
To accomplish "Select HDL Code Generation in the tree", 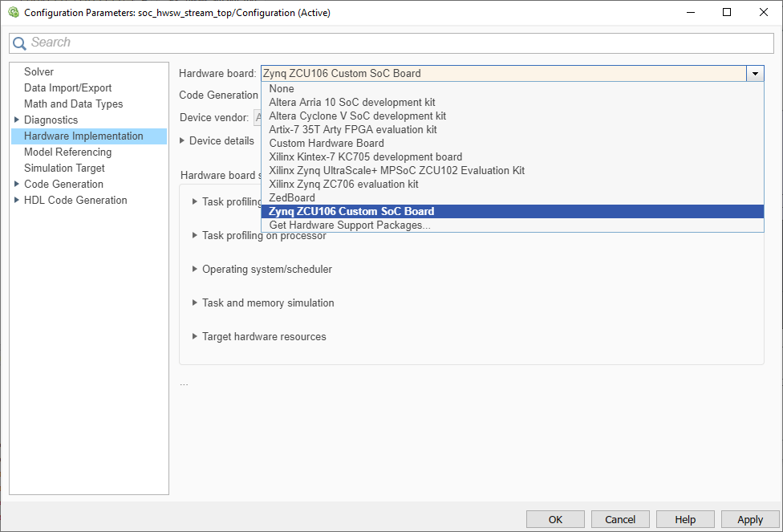I will (x=75, y=200).
